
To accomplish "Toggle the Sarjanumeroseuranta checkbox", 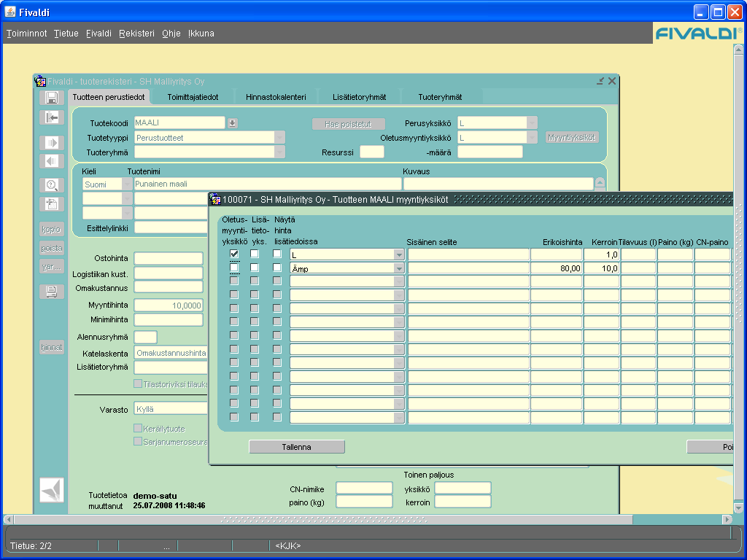I will point(138,441).
